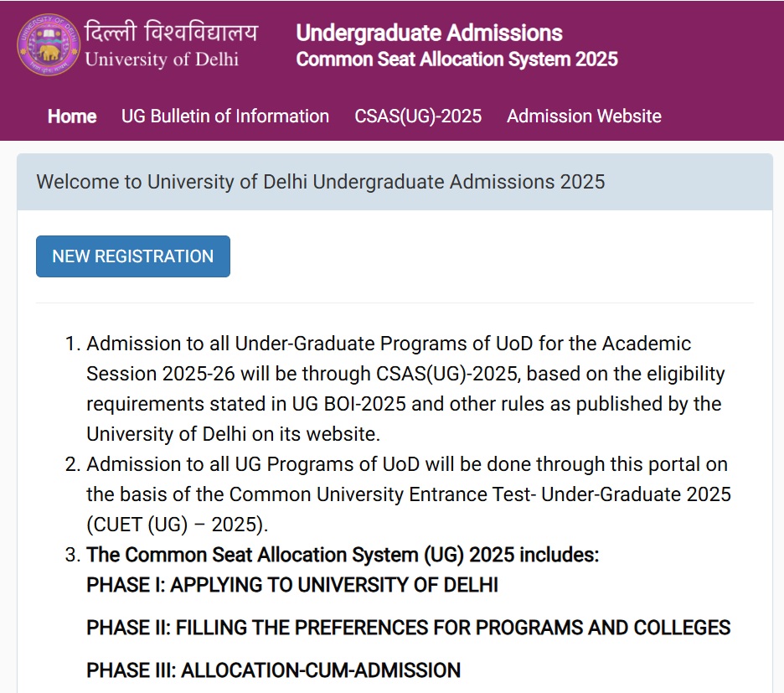
Task: Click "University of Delhi on its website" line
Action: 233,433
